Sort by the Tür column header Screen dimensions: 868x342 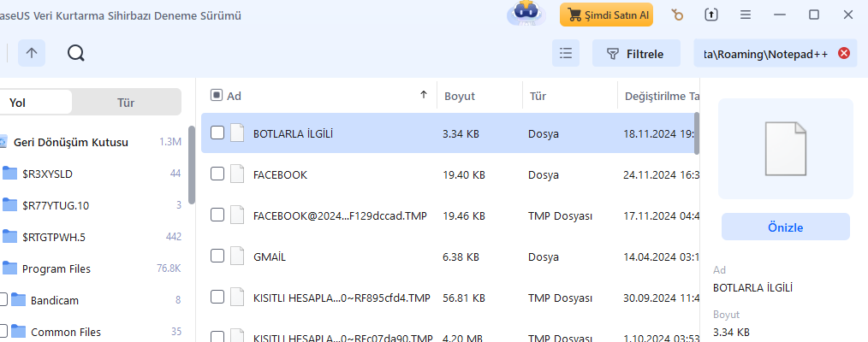click(x=538, y=96)
